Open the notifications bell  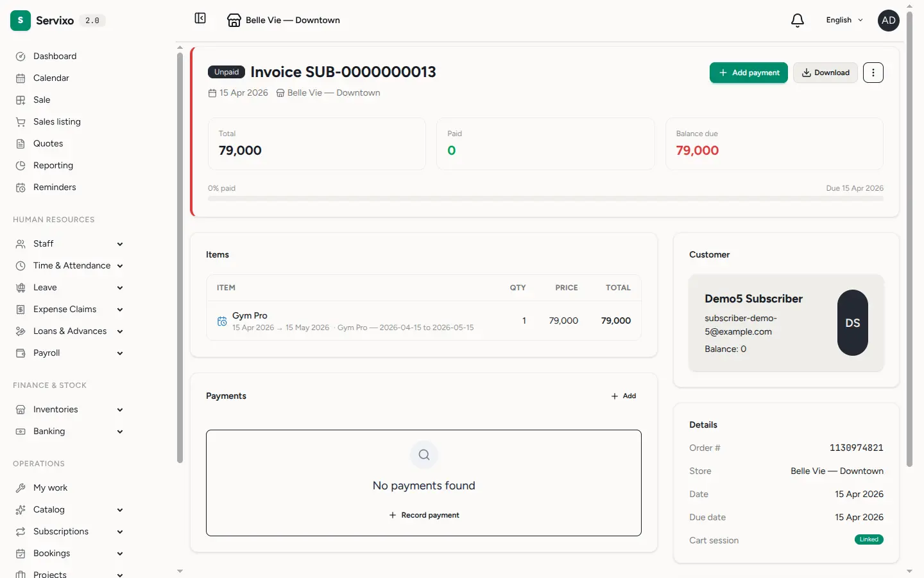[x=798, y=21]
